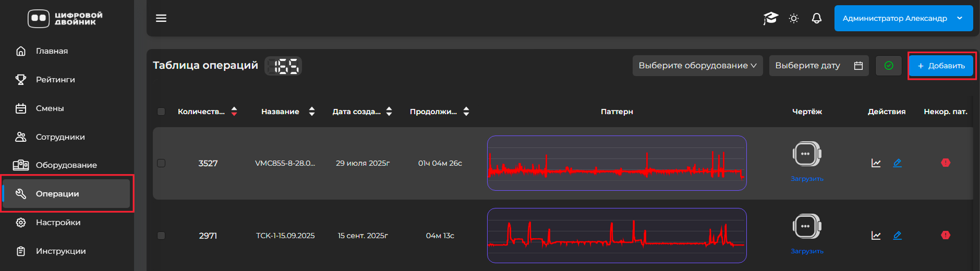The width and height of the screenshot is (980, 271).
Task: Check the checkbox for row 3527
Action: (161, 163)
